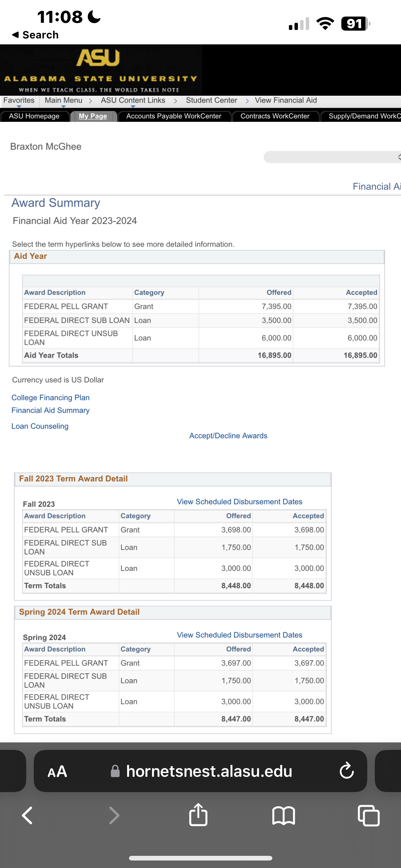The width and height of the screenshot is (401, 868).
Task: Click Spring 2024 Pell Grant accepted 3,697.00
Action: click(309, 663)
